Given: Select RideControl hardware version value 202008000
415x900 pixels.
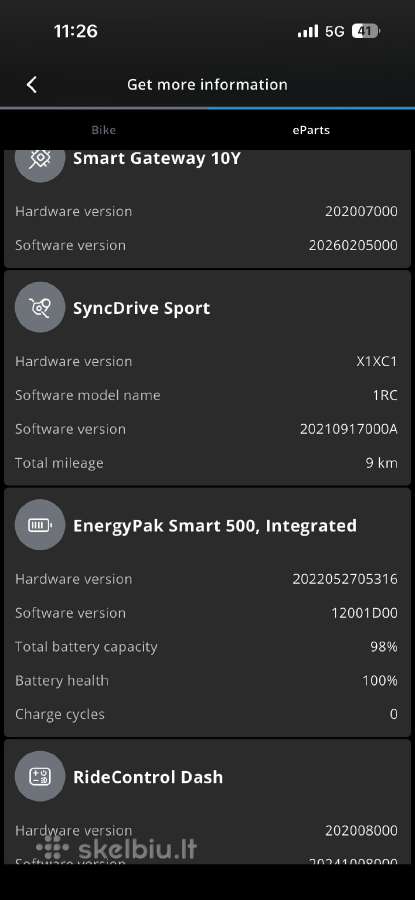Looking at the screenshot, I should (362, 831).
